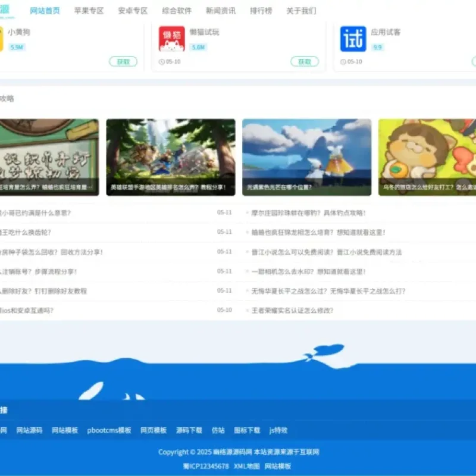Click 获取 button on the 小黄狗 card
476x476 pixels.
tap(123, 62)
